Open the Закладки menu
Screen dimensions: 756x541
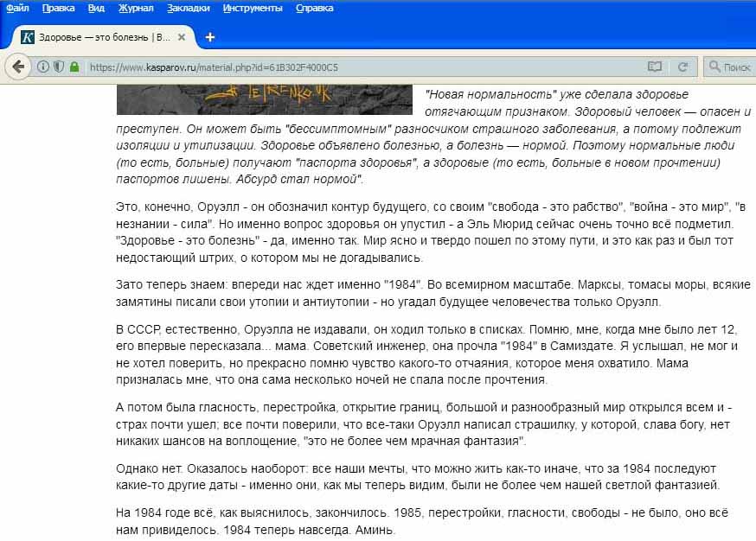coord(188,8)
